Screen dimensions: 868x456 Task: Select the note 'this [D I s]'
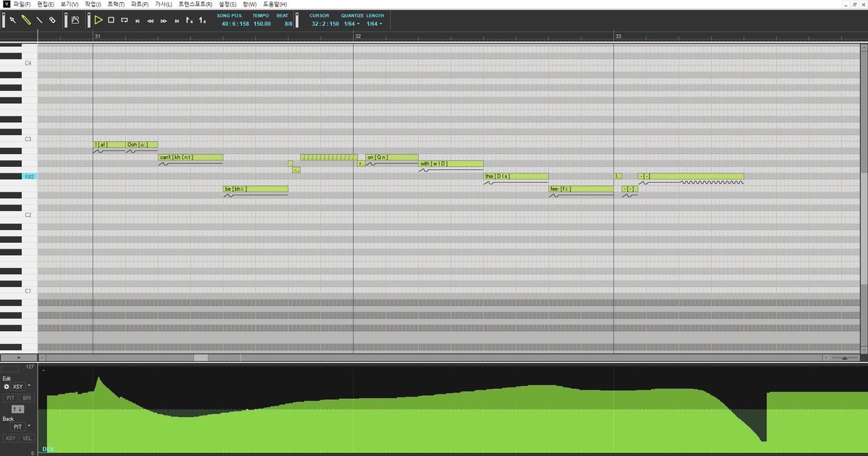coord(516,176)
